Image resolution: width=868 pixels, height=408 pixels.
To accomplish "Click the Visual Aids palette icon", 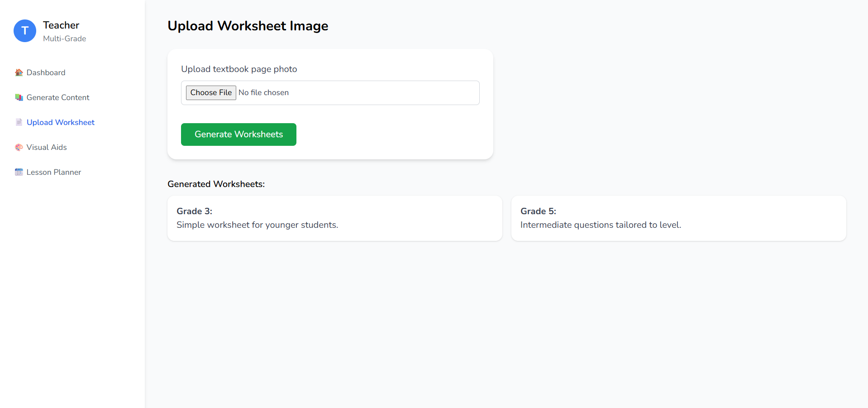I will point(19,147).
